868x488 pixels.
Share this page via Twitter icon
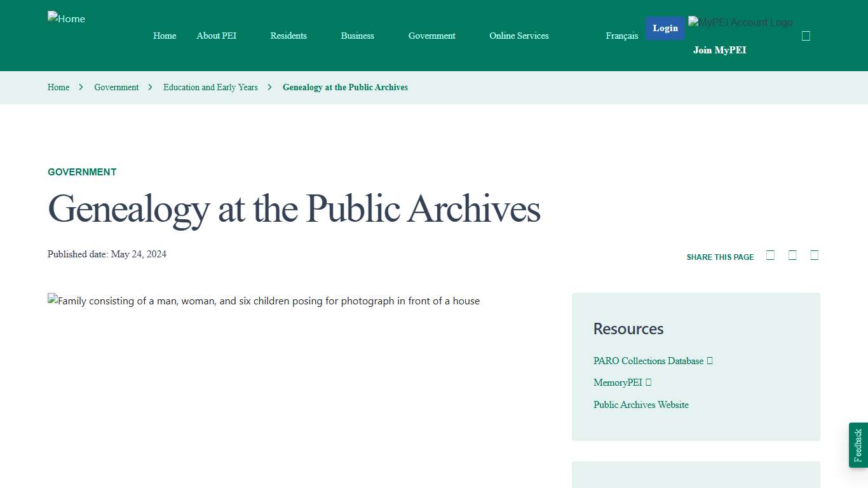click(x=792, y=254)
